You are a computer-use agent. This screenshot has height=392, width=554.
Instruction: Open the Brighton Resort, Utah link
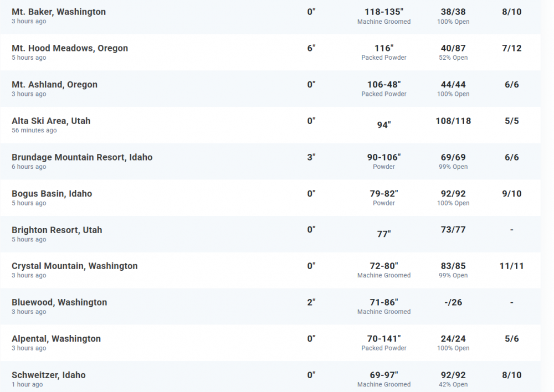pos(57,230)
